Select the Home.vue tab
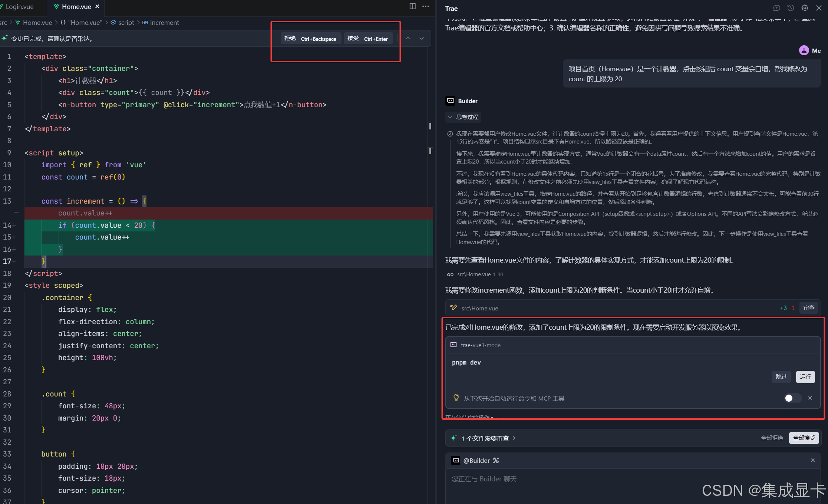The height and width of the screenshot is (504, 828). click(x=76, y=7)
